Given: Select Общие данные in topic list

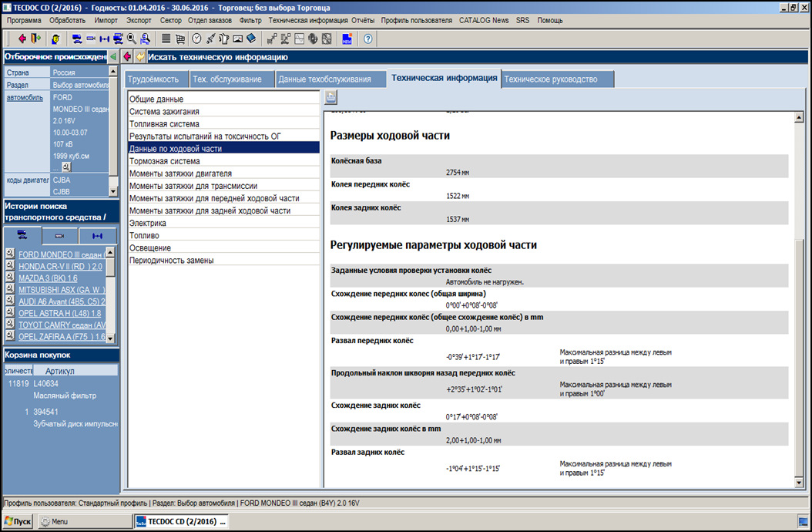Looking at the screenshot, I should click(x=223, y=99).
